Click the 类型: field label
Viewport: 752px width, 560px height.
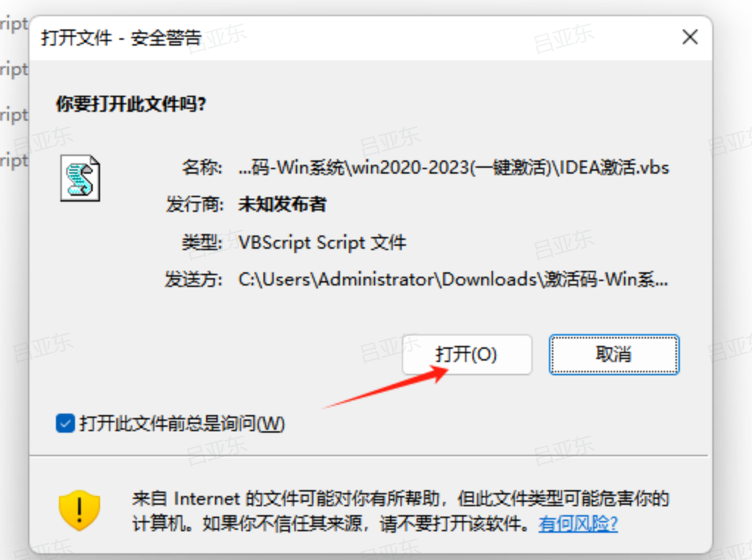(202, 243)
